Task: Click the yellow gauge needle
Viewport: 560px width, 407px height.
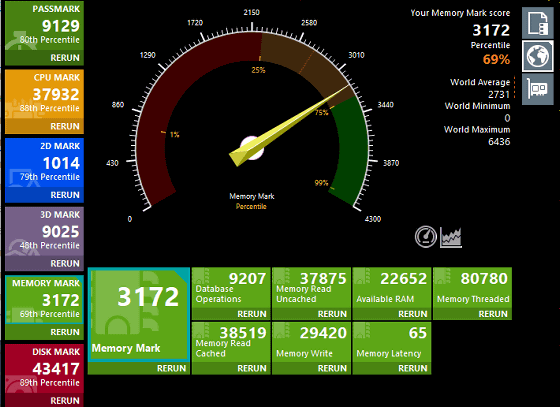Action: pyautogui.click(x=288, y=126)
